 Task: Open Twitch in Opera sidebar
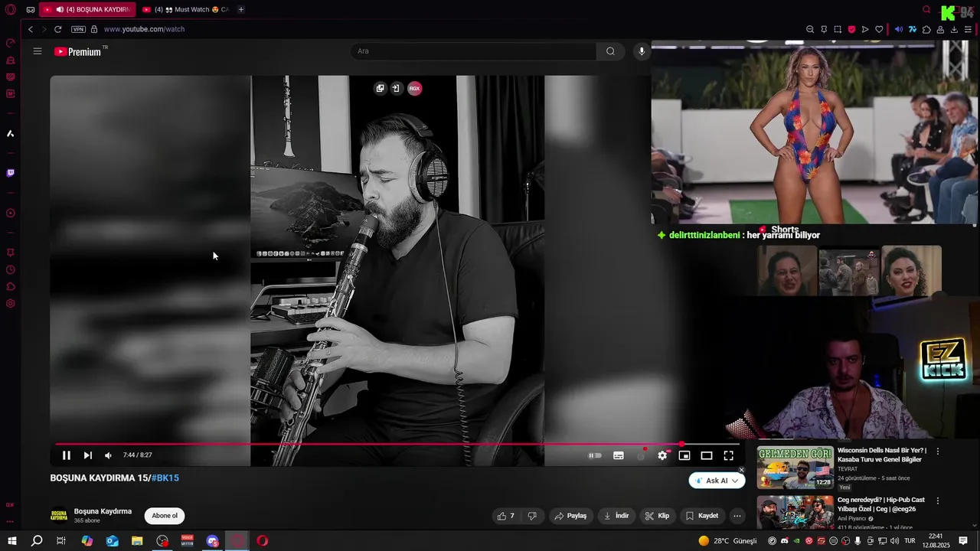click(11, 173)
